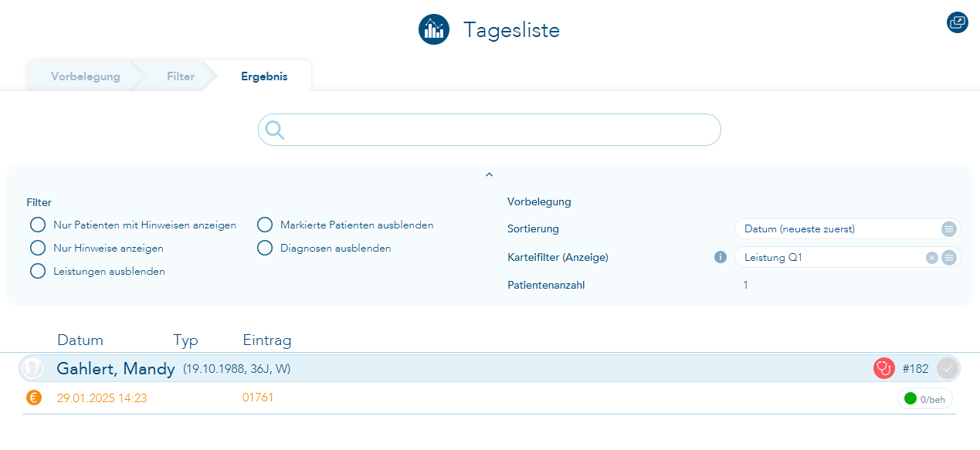Image resolution: width=980 pixels, height=450 pixels.
Task: Click the green 0/beh status badge
Action: 924,399
